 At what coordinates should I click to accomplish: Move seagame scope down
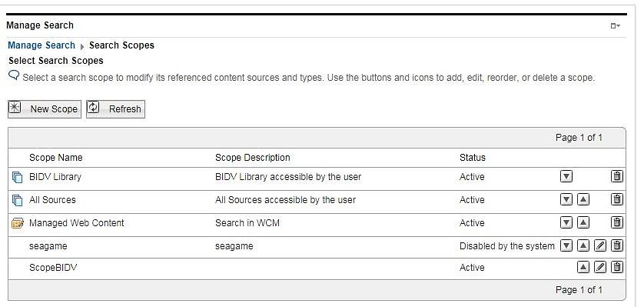pyautogui.click(x=566, y=245)
